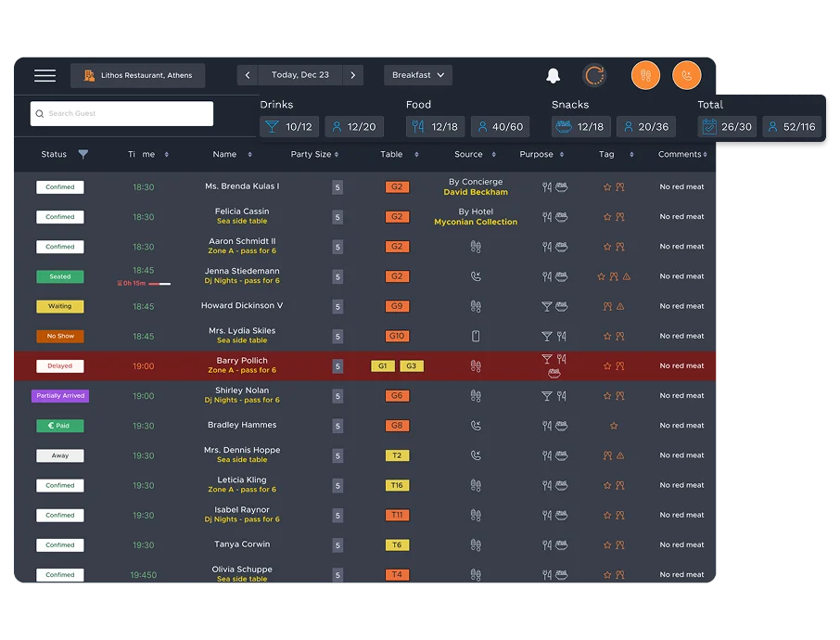Click the T16 table tag
Screen dimensions: 840x640
(397, 485)
